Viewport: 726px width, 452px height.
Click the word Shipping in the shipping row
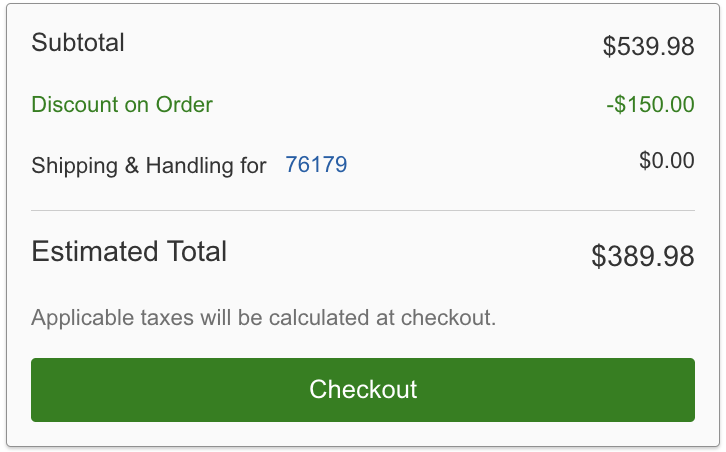pos(73,166)
